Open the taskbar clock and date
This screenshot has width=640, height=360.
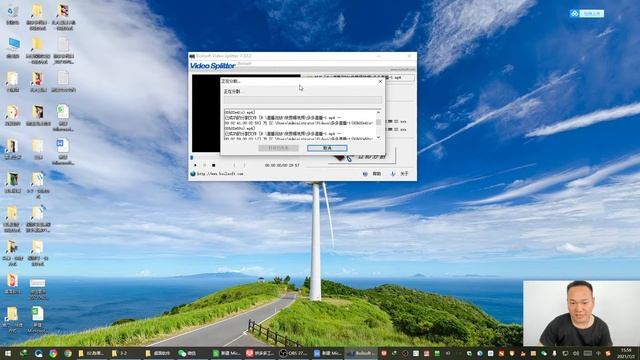[x=626, y=353]
